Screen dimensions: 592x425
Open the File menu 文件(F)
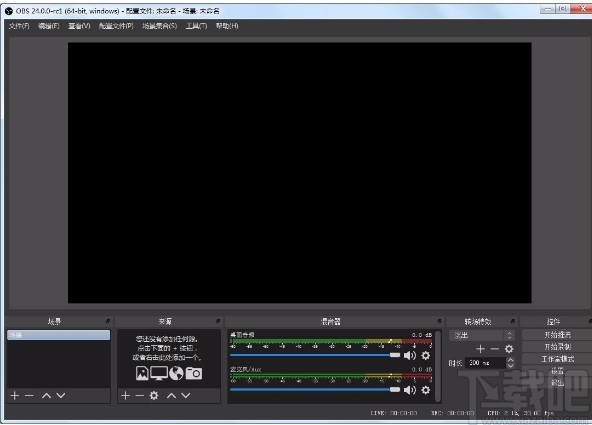[x=19, y=26]
